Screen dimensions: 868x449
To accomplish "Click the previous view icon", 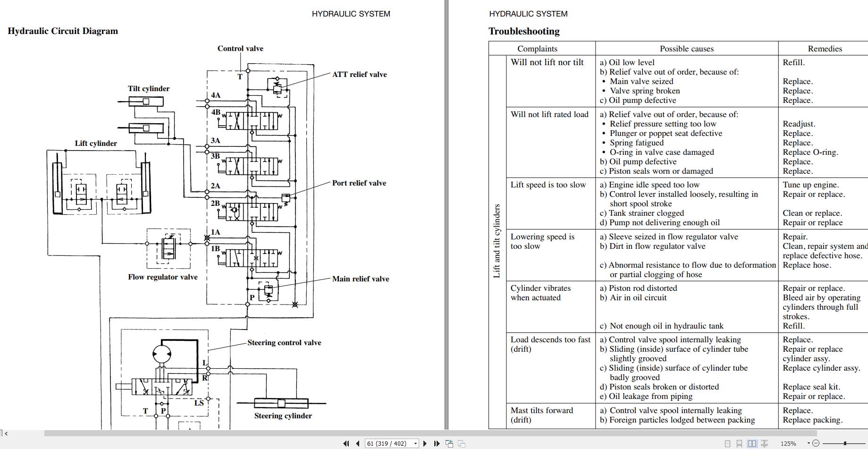I will (449, 443).
